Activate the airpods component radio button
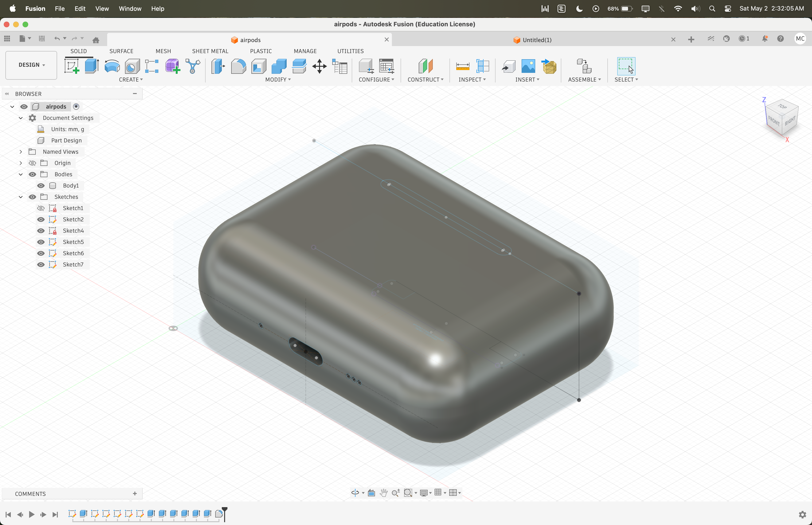 click(76, 107)
